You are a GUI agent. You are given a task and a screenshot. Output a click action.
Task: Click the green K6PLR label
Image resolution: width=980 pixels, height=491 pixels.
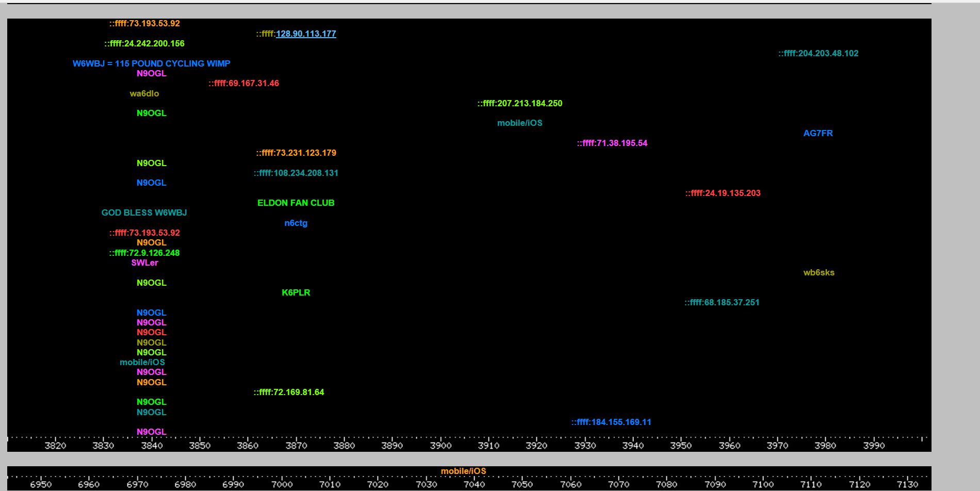point(296,292)
